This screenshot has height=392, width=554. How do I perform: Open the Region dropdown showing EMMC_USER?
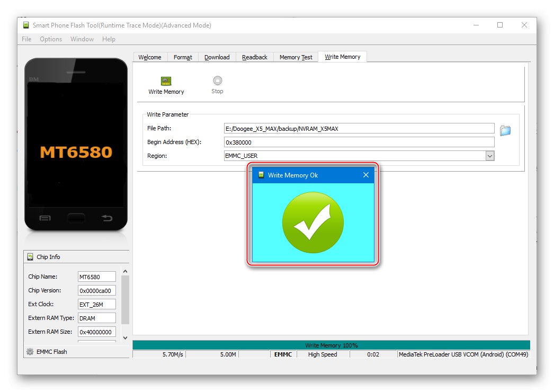pos(490,155)
